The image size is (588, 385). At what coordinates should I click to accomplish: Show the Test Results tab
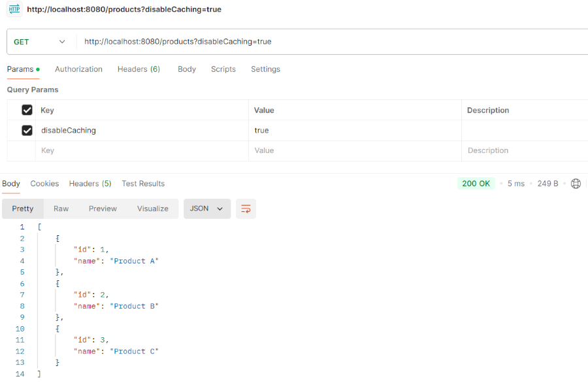(x=143, y=184)
